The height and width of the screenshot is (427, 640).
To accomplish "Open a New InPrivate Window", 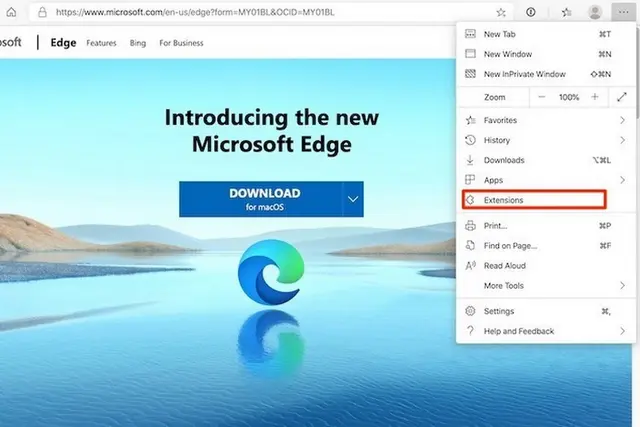I will [546, 74].
